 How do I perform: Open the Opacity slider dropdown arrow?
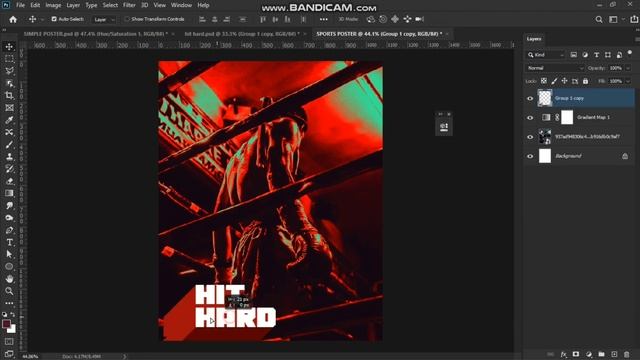pos(628,68)
